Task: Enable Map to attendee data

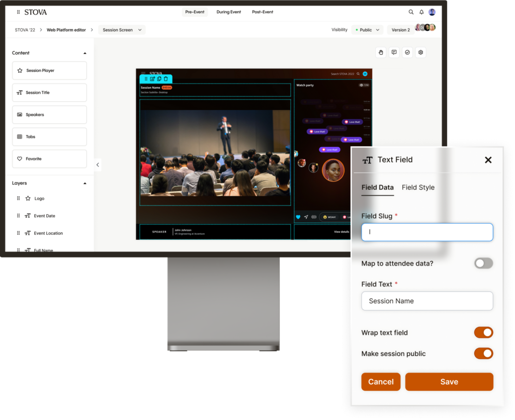Action: pos(483,263)
